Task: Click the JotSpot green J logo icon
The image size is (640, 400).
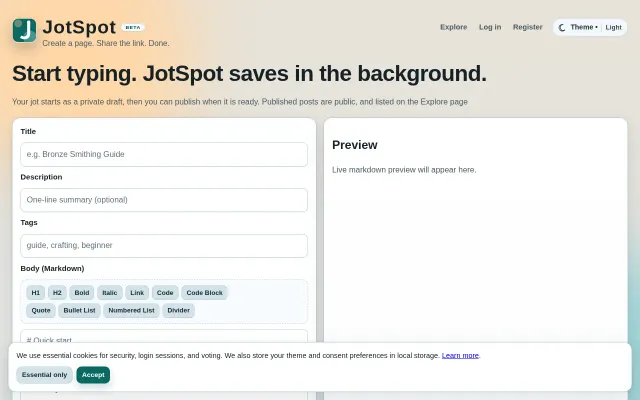Action: (24, 30)
